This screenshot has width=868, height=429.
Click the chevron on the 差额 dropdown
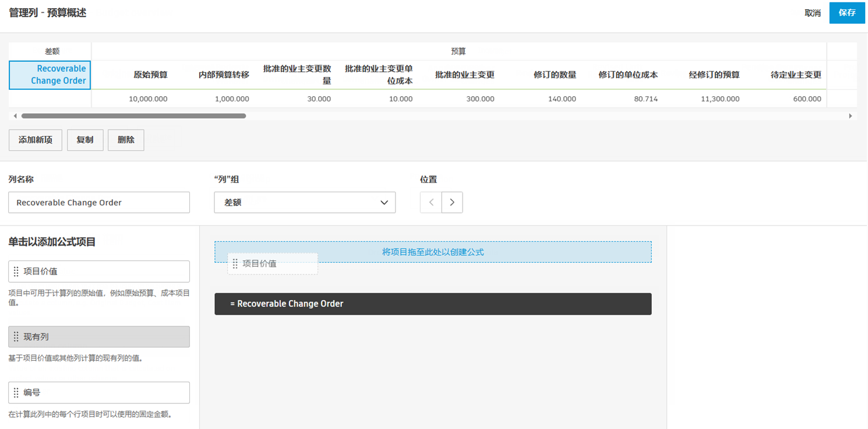click(384, 202)
